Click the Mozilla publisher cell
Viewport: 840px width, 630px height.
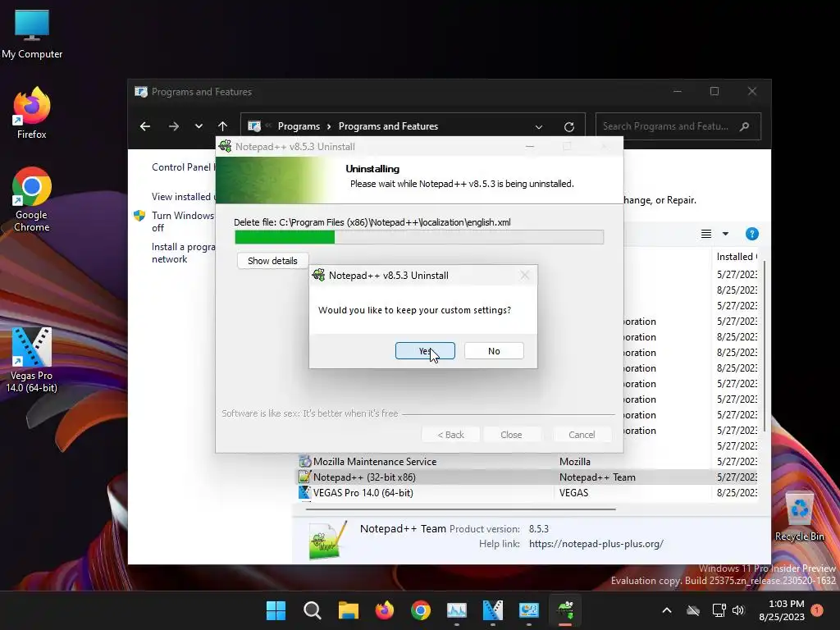point(574,461)
